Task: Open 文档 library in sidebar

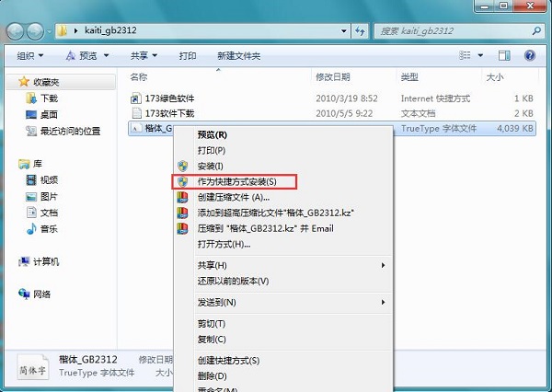Action: point(41,213)
